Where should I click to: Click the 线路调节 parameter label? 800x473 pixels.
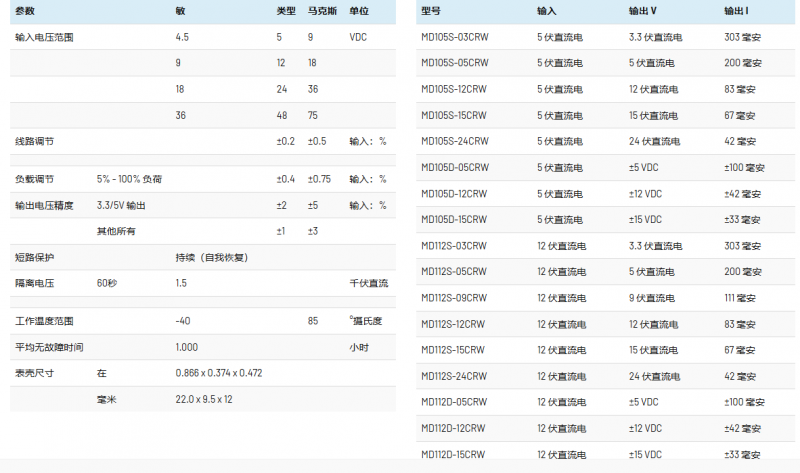click(35, 141)
